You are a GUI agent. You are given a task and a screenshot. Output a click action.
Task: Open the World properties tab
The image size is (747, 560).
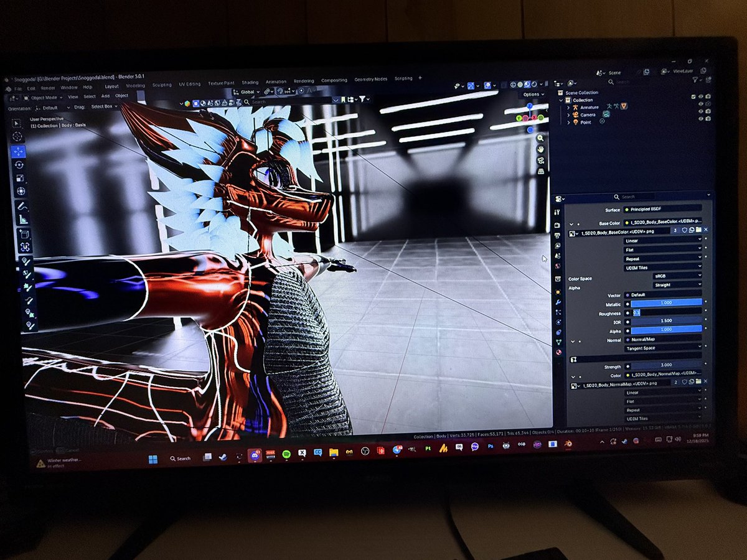point(558,266)
